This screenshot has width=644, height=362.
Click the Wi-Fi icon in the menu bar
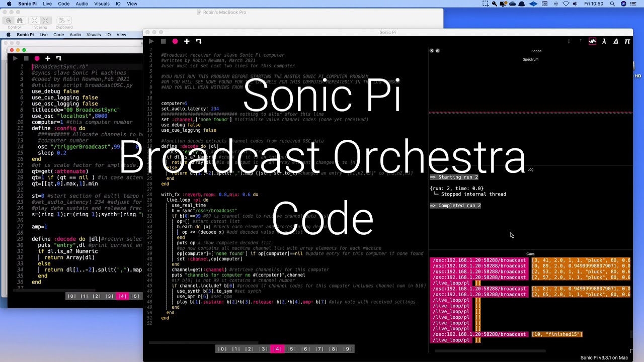tap(566, 4)
